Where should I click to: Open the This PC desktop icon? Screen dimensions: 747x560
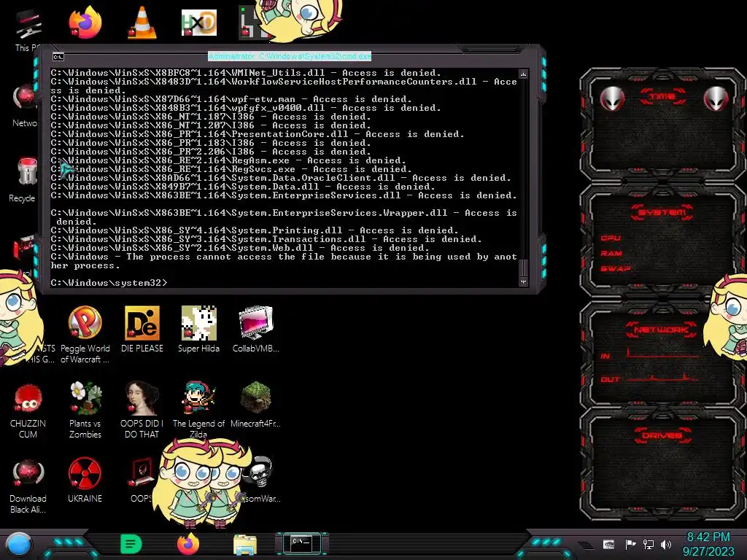click(x=28, y=29)
